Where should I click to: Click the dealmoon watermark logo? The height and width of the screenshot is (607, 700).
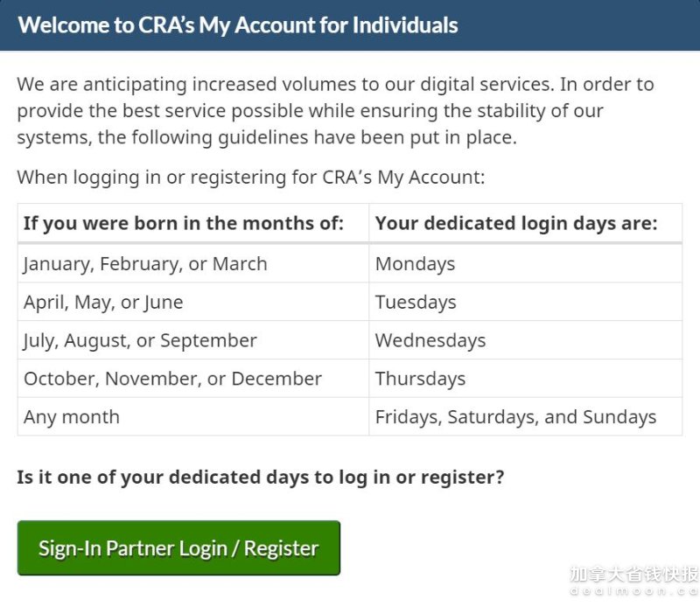click(x=633, y=574)
